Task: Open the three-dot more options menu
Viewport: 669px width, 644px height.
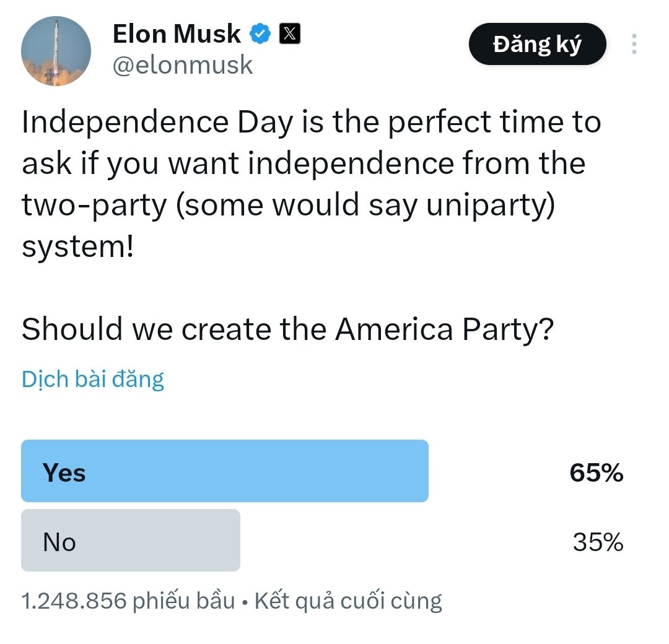Action: [634, 44]
